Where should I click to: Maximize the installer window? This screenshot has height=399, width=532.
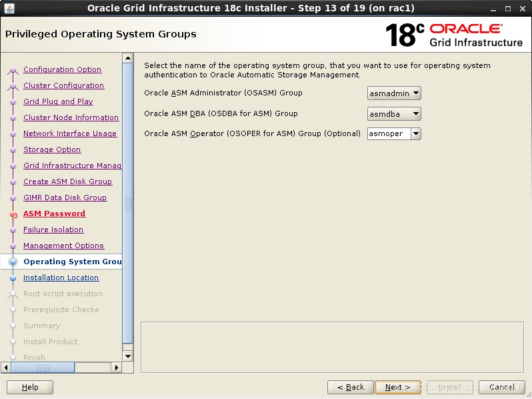tap(507, 9)
